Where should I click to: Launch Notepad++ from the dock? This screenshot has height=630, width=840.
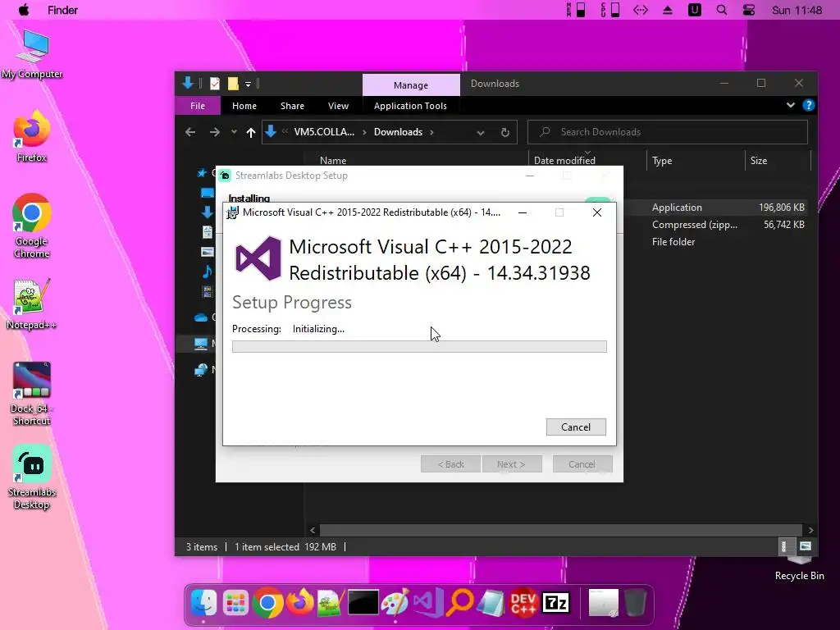click(x=331, y=603)
